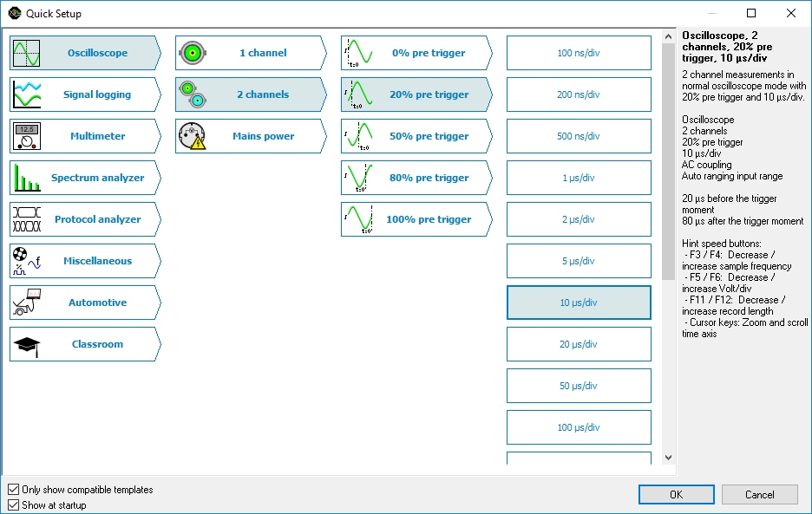
Task: Click the Miscellaneous category icon
Action: coord(26,261)
